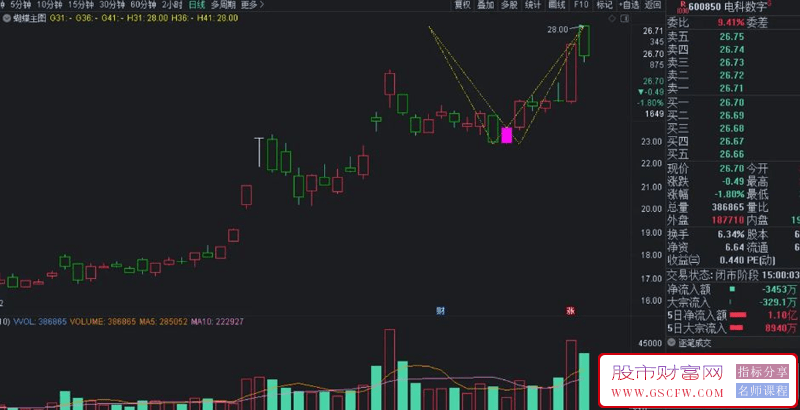Switch to the 10分钟 period tab
The image size is (800, 410).
click(x=49, y=5)
